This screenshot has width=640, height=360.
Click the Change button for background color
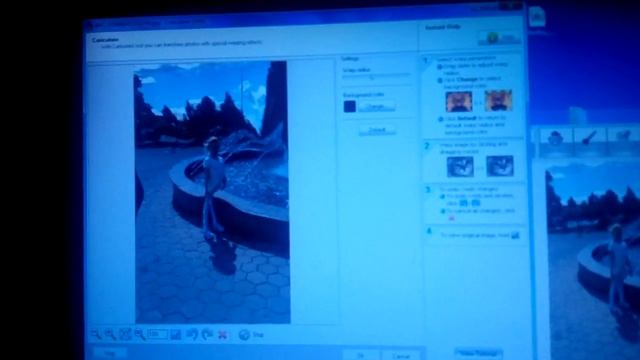(x=377, y=107)
